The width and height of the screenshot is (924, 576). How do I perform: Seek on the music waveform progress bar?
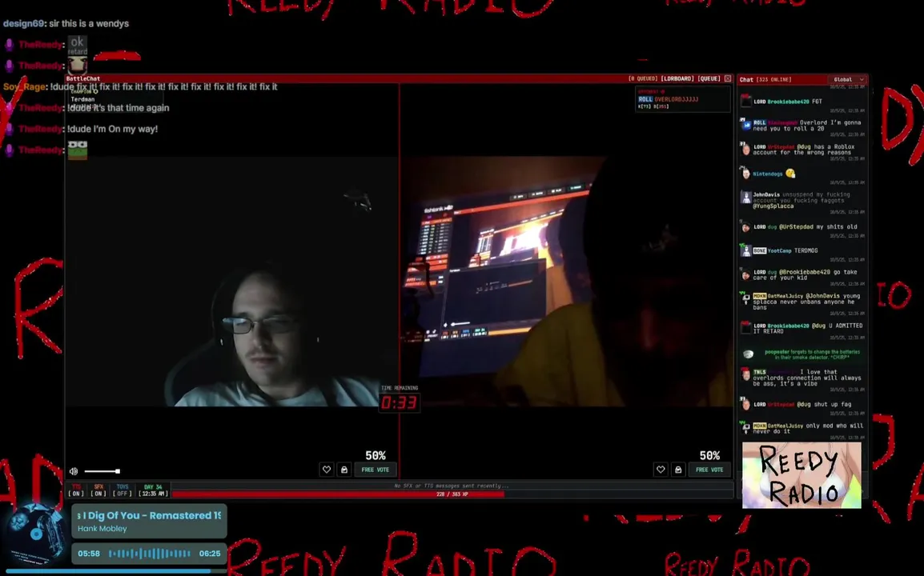pos(150,554)
